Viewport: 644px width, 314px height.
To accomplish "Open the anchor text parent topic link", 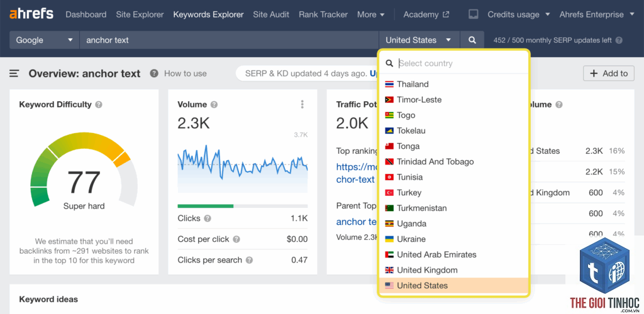I will (x=357, y=222).
